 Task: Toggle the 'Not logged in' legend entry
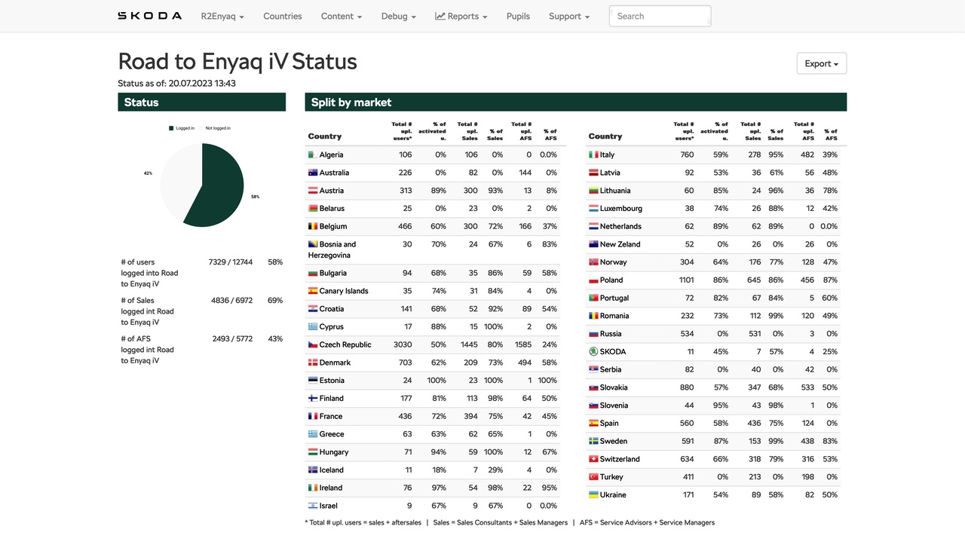point(216,128)
